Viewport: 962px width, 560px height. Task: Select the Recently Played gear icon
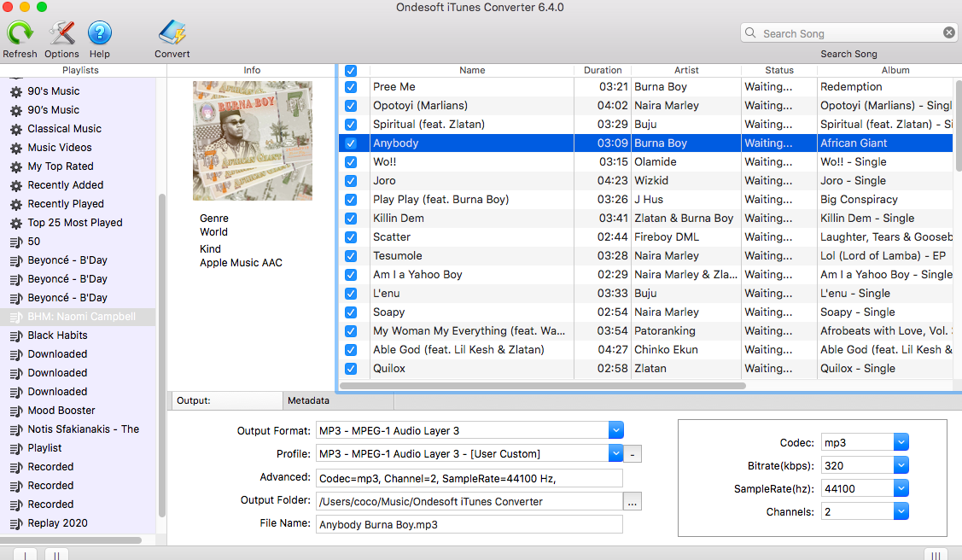tap(16, 204)
